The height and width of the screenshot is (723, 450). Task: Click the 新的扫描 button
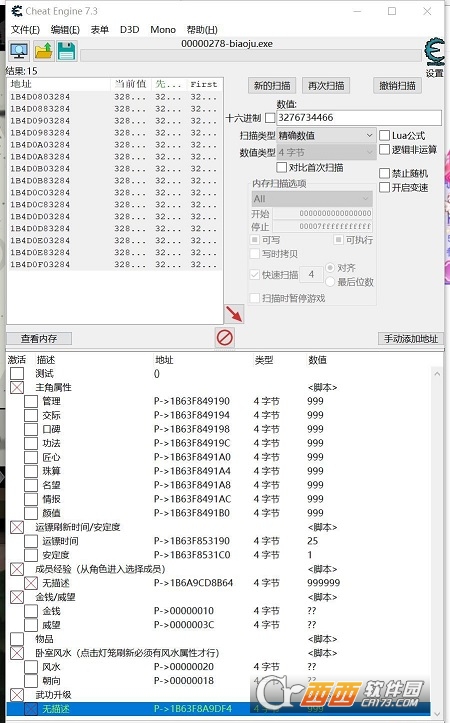tap(272, 86)
